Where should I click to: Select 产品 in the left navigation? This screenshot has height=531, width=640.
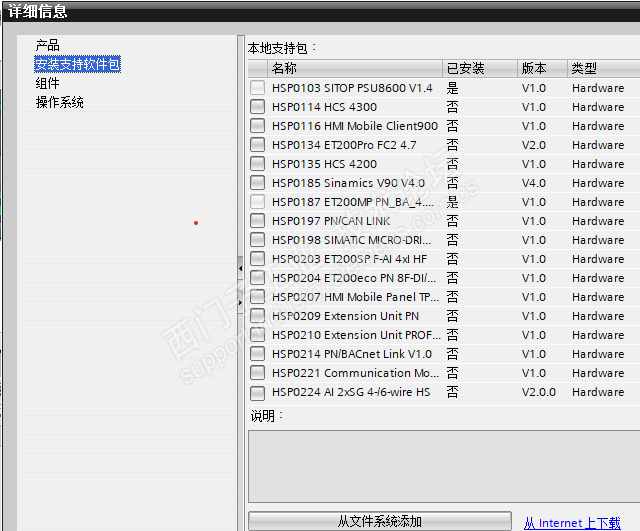47,45
